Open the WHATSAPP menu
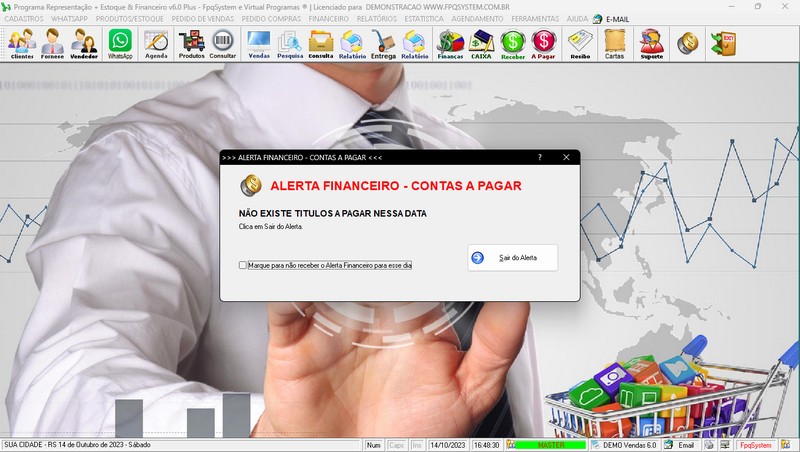 tap(69, 19)
